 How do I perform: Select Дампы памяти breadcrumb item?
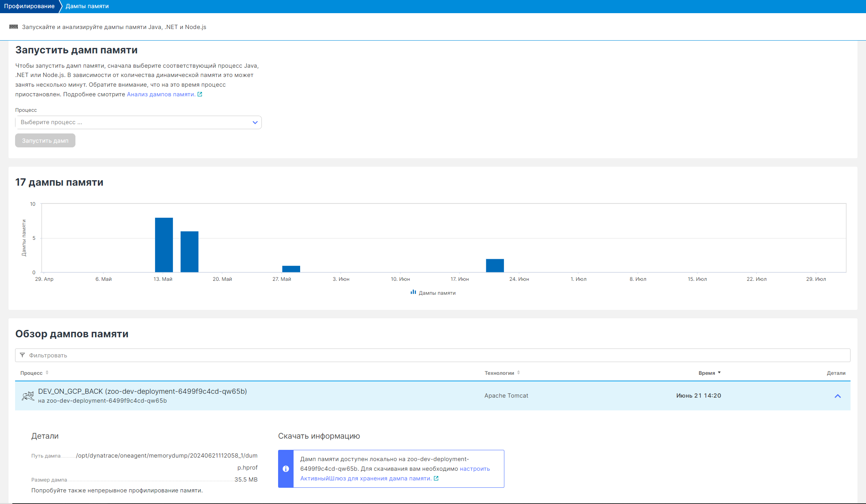click(x=87, y=6)
